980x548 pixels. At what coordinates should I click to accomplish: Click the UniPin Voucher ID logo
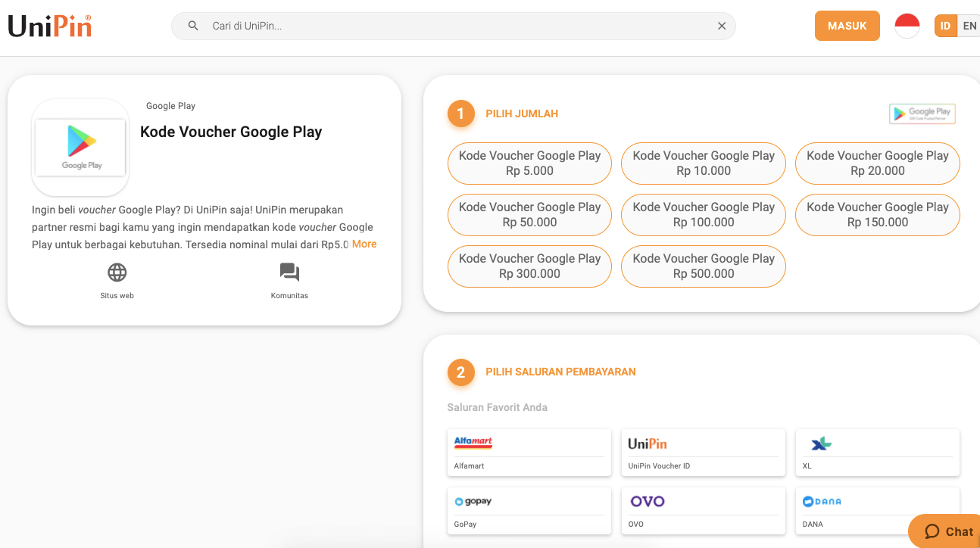648,444
